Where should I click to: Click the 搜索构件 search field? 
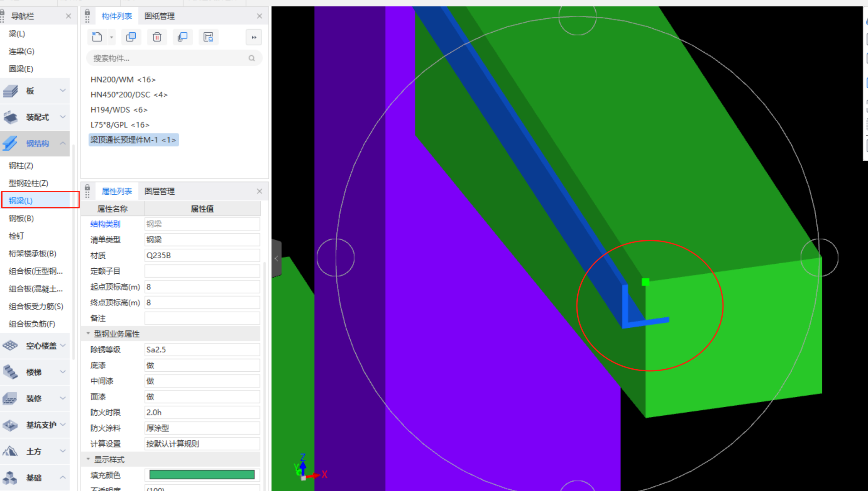coord(174,58)
